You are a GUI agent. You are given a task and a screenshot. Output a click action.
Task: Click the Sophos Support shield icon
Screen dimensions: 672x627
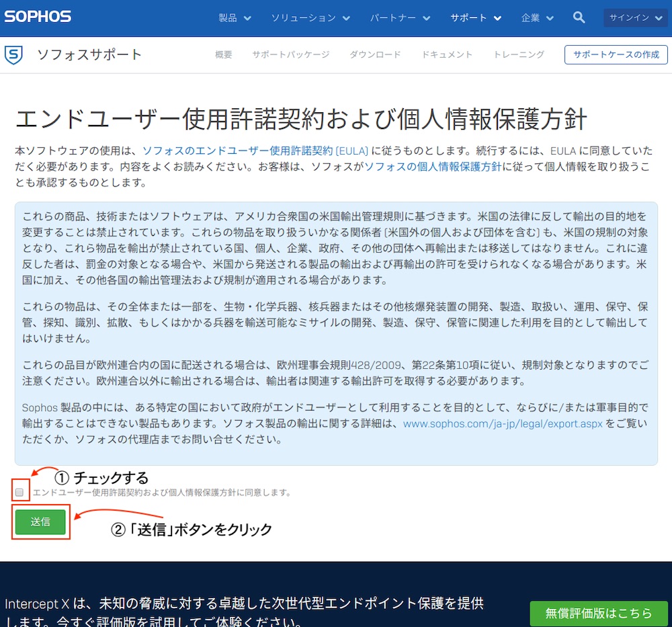coord(13,55)
